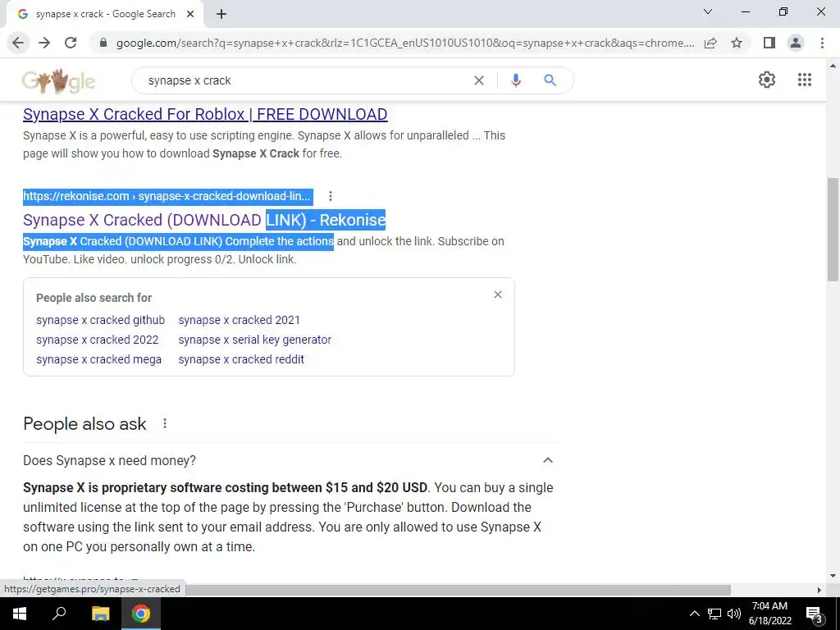Go forward to the next page
This screenshot has width=840, height=630.
[x=44, y=43]
